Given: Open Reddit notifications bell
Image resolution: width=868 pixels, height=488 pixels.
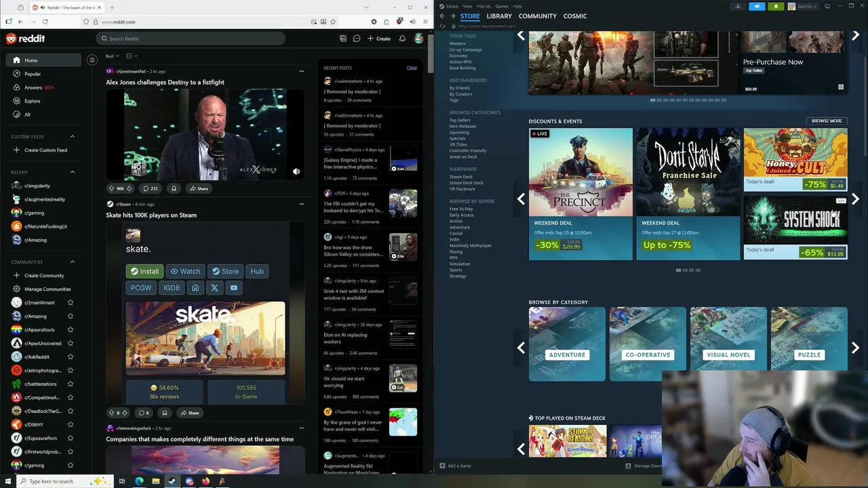Looking at the screenshot, I should click(402, 39).
